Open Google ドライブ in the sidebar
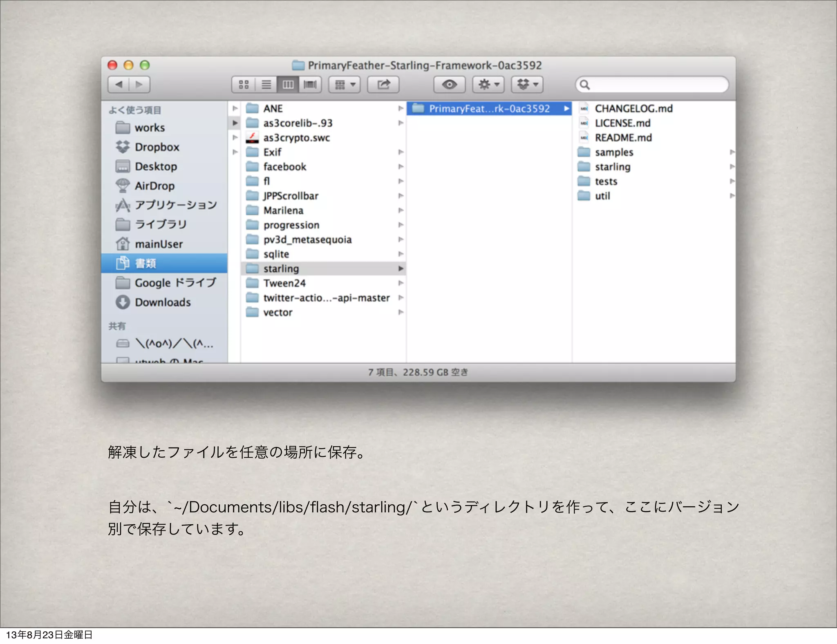This screenshot has height=644, width=837. (x=164, y=283)
